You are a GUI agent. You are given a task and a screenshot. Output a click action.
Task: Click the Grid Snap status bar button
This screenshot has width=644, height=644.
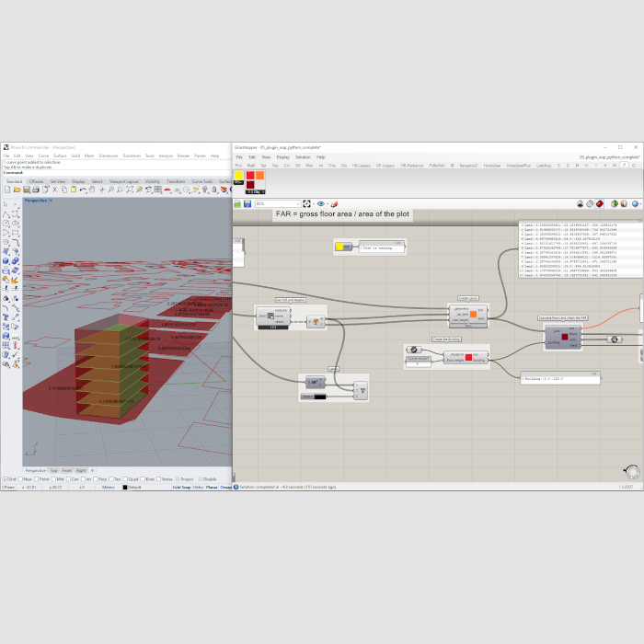(179, 487)
